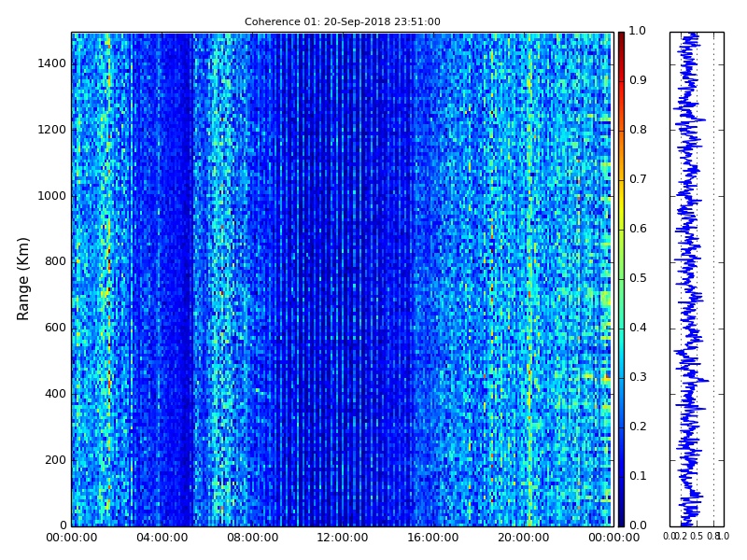Click the 20:00:00 time tick label
747x560 pixels.
(524, 538)
